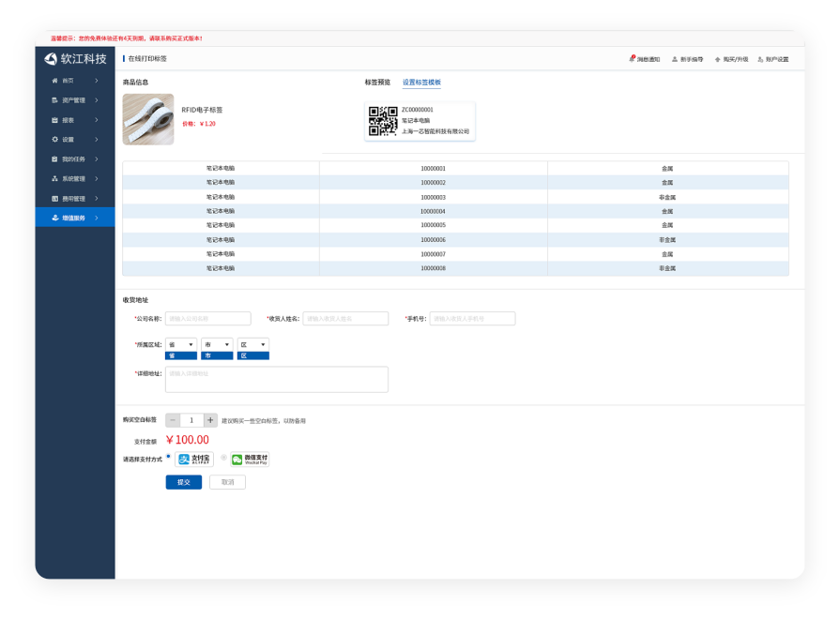Click the 软江科技 logo icon
This screenshot has height=619, width=840.
coord(51,59)
